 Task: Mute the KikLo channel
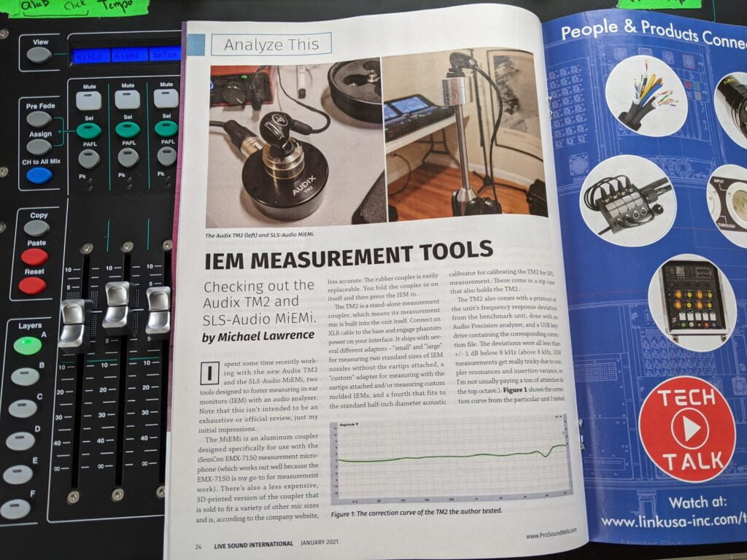(x=88, y=101)
